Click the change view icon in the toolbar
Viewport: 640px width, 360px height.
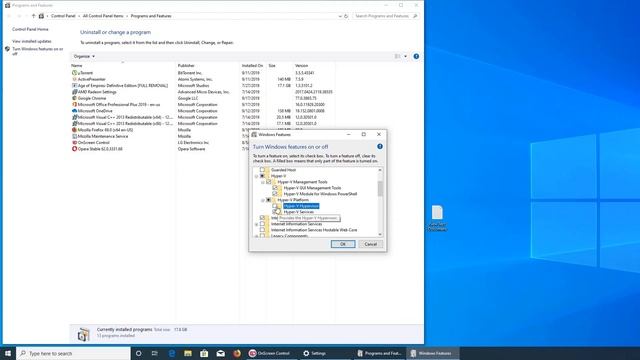[x=397, y=56]
